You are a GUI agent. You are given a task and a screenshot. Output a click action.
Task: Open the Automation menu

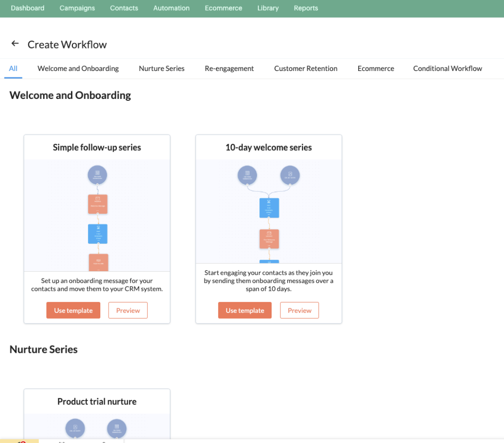coord(171,8)
